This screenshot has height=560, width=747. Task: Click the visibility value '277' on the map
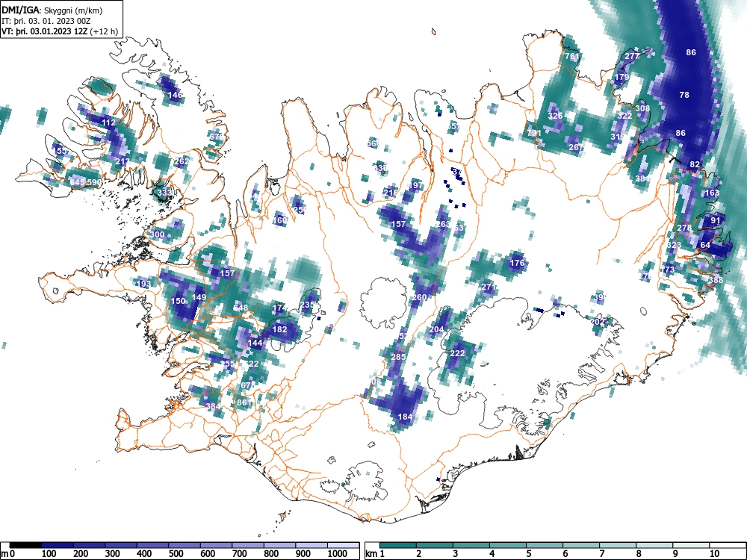click(x=632, y=56)
